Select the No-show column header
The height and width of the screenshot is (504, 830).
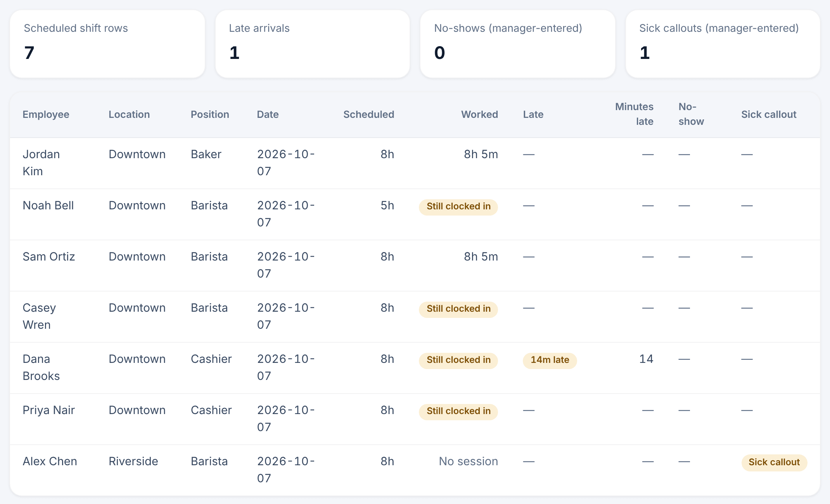pyautogui.click(x=691, y=114)
